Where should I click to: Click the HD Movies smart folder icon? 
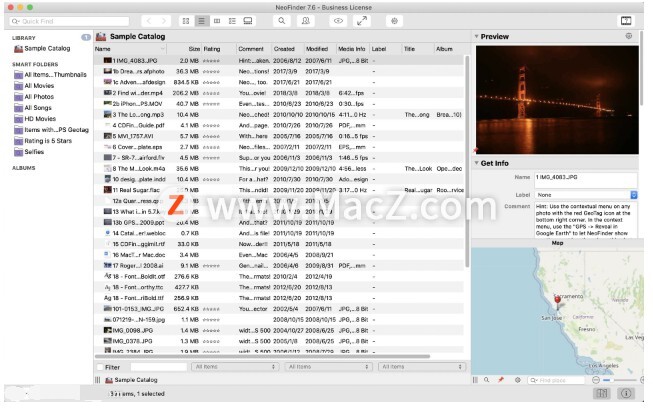(18, 119)
